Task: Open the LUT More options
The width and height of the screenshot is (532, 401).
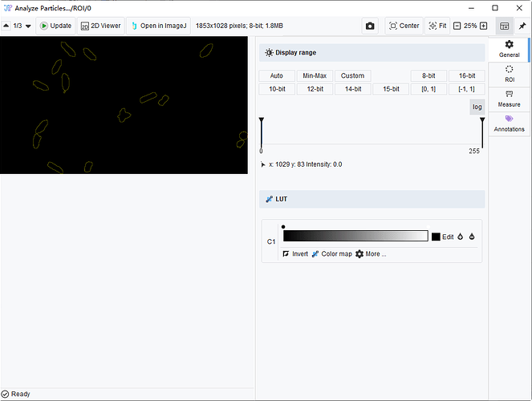Action: click(371, 253)
